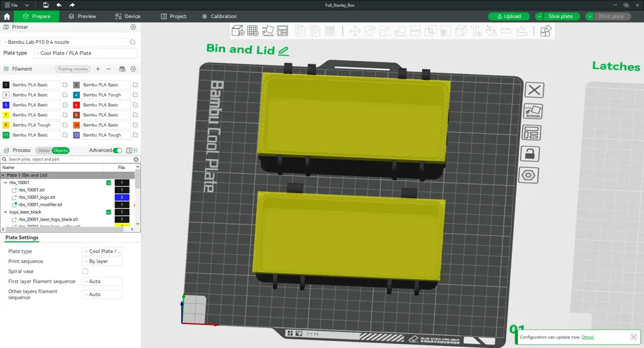Click the Undo arrow
This screenshot has height=348, width=644.
click(x=59, y=5)
